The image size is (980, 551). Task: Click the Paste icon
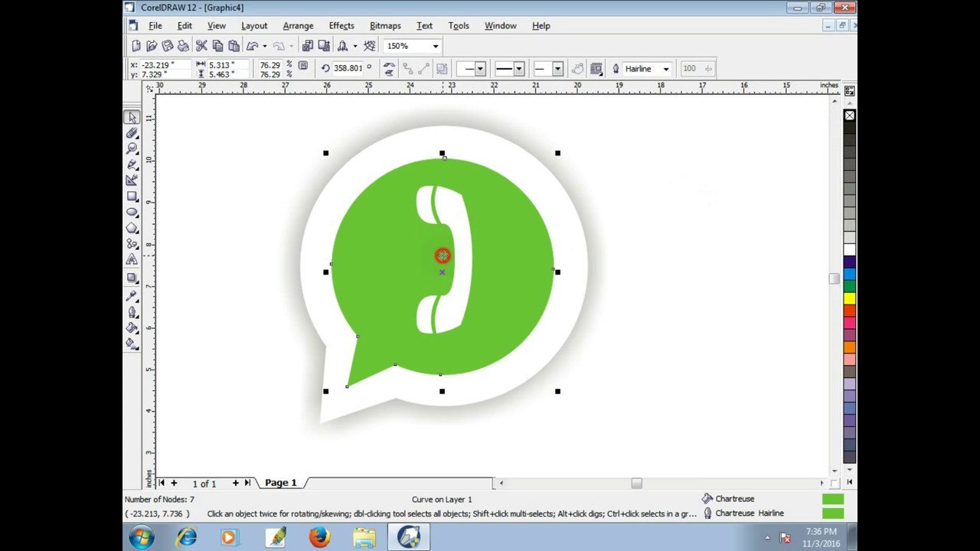point(234,46)
